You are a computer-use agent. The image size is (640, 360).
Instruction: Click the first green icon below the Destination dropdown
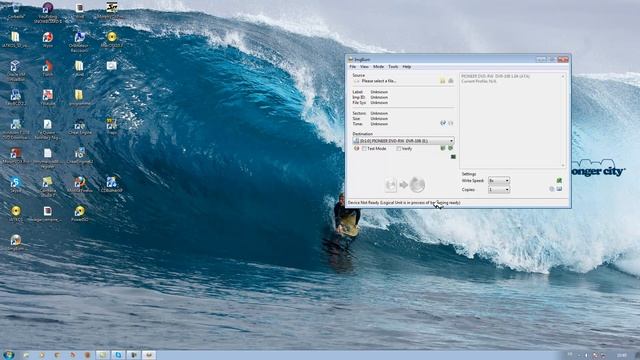[443, 148]
